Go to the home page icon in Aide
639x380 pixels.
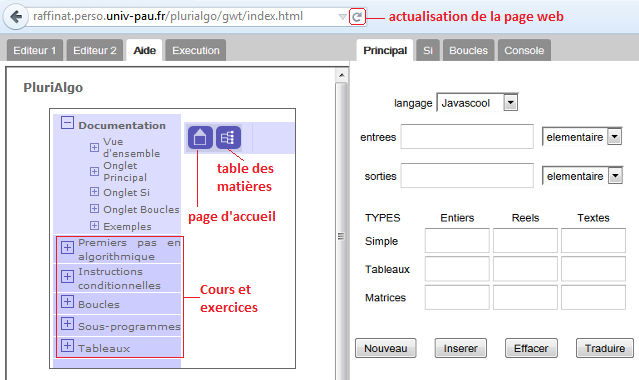[x=200, y=137]
